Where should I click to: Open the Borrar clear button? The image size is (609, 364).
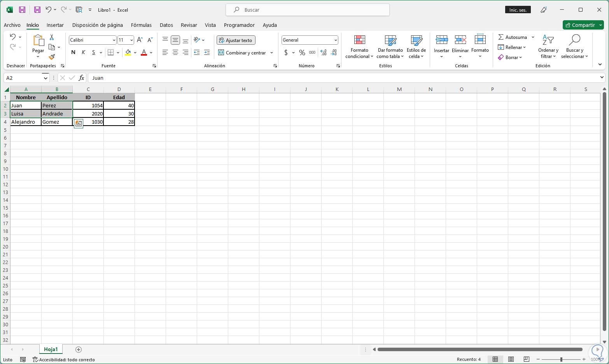(x=510, y=58)
